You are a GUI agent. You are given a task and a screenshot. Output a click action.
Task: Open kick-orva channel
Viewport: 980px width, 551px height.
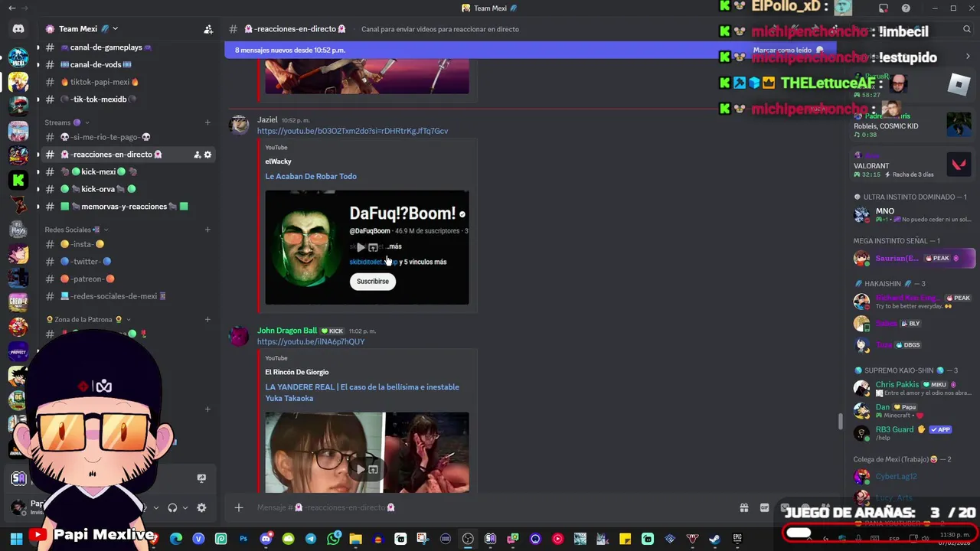[128, 189]
